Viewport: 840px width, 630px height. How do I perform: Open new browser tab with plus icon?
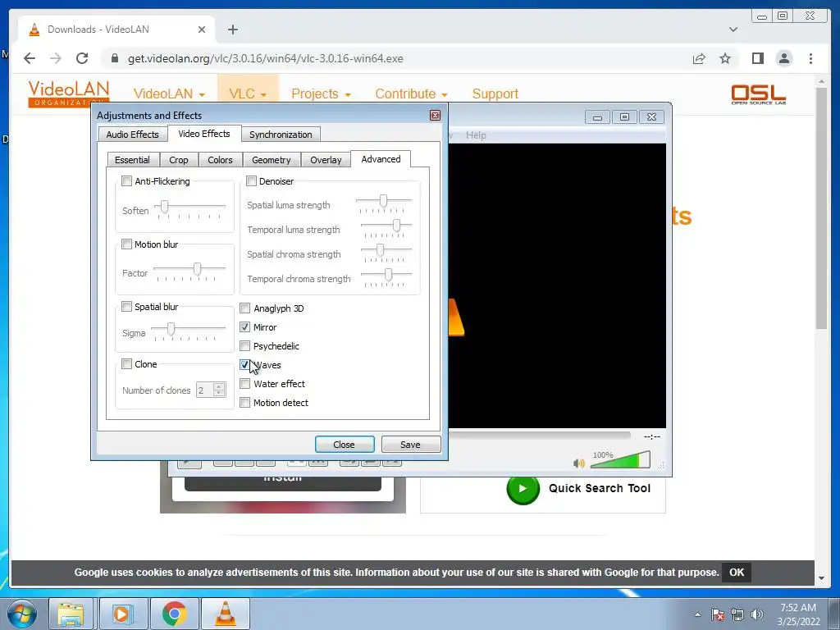click(232, 30)
